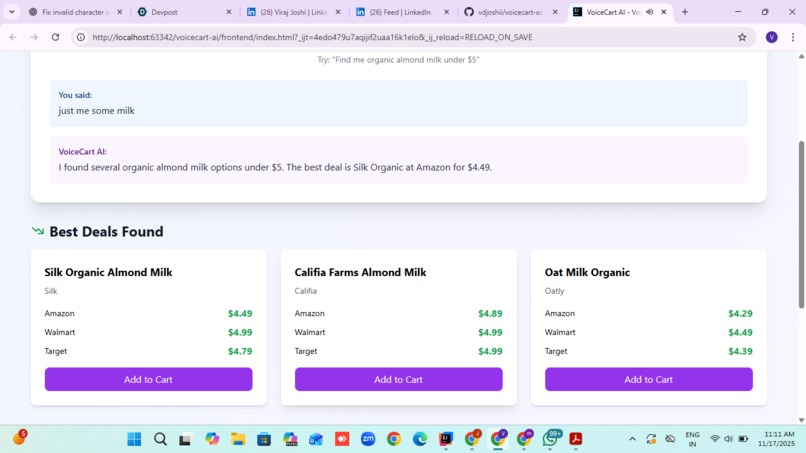
Task: Click the Silk Amazon price $4.49
Action: [x=240, y=314]
